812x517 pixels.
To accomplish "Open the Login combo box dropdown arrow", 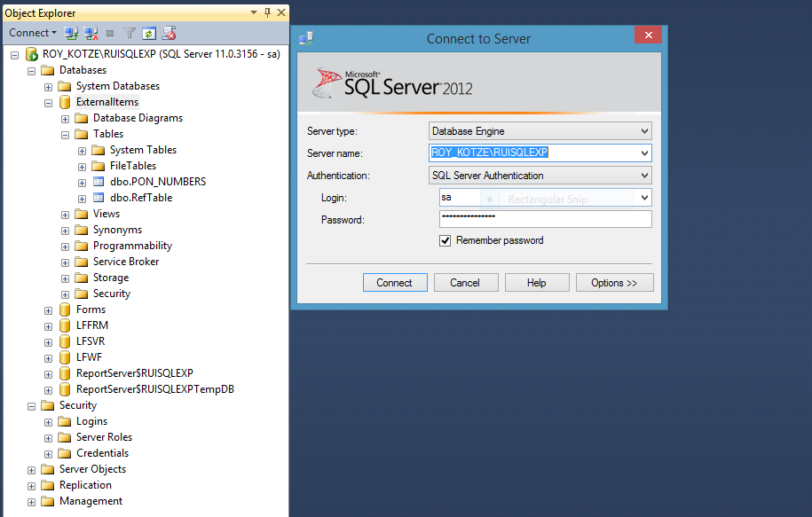I will point(644,198).
